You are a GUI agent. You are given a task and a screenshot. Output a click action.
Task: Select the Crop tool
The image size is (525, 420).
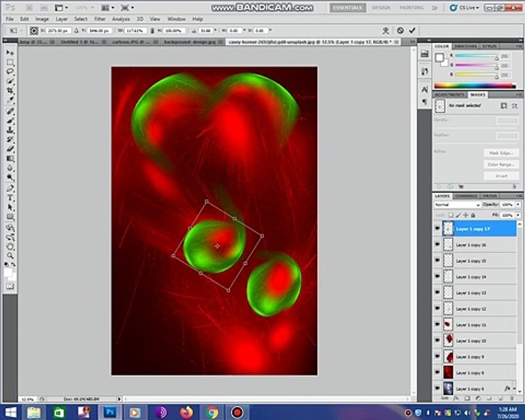point(10,91)
